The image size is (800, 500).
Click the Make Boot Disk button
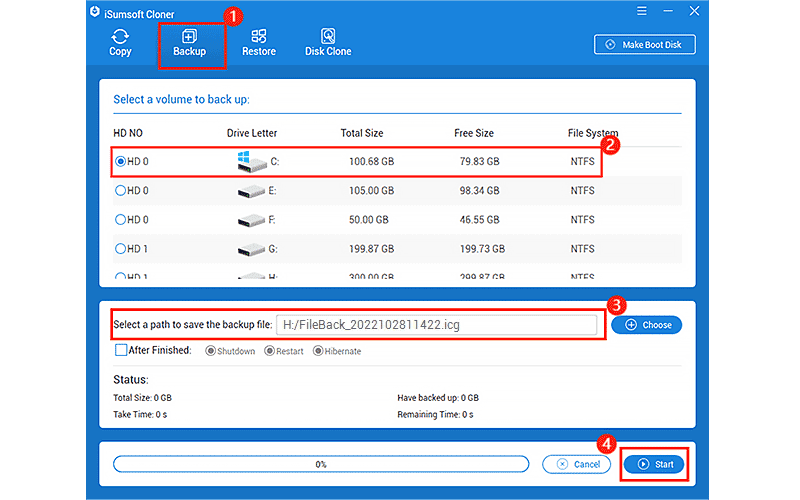644,44
